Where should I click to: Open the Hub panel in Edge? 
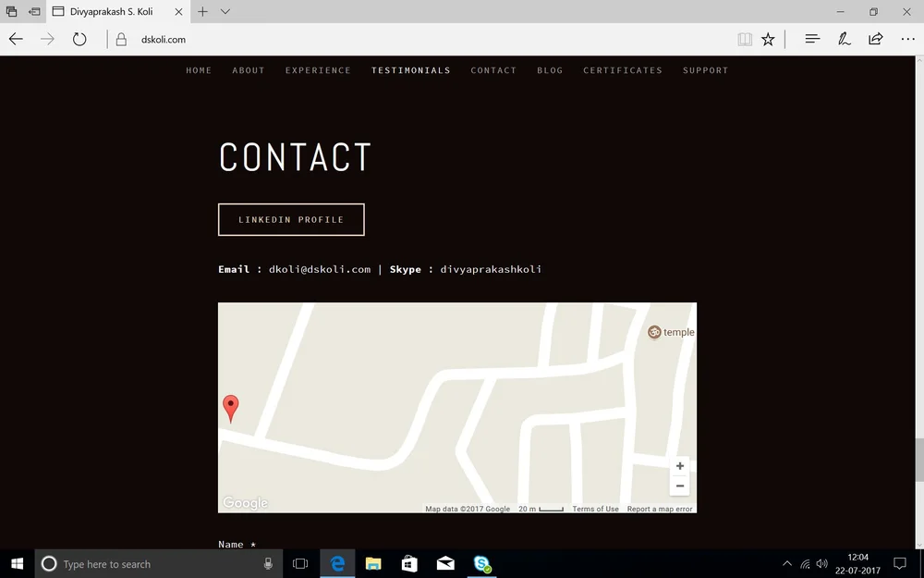811,39
